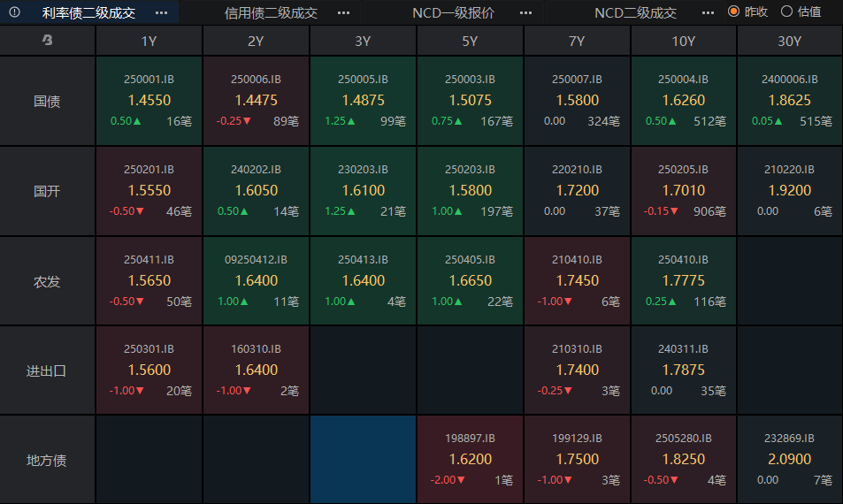
Task: Switch to the NCD二级成交 tab
Action: coord(635,12)
